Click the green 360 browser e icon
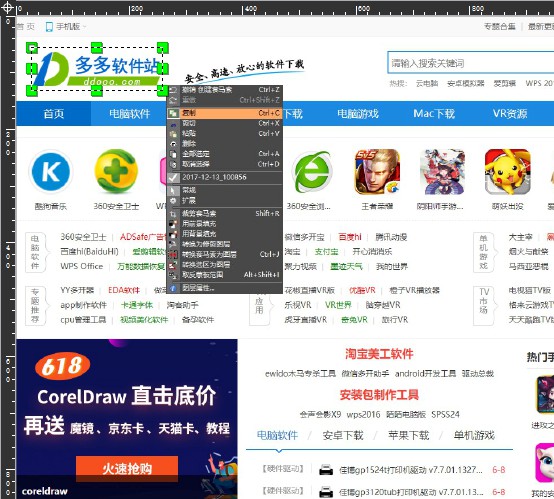 [x=312, y=172]
